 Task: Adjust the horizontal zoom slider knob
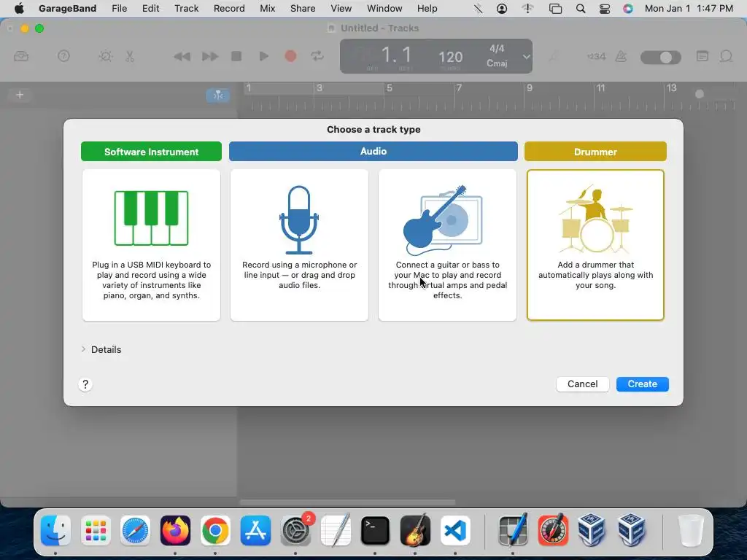[x=700, y=94]
